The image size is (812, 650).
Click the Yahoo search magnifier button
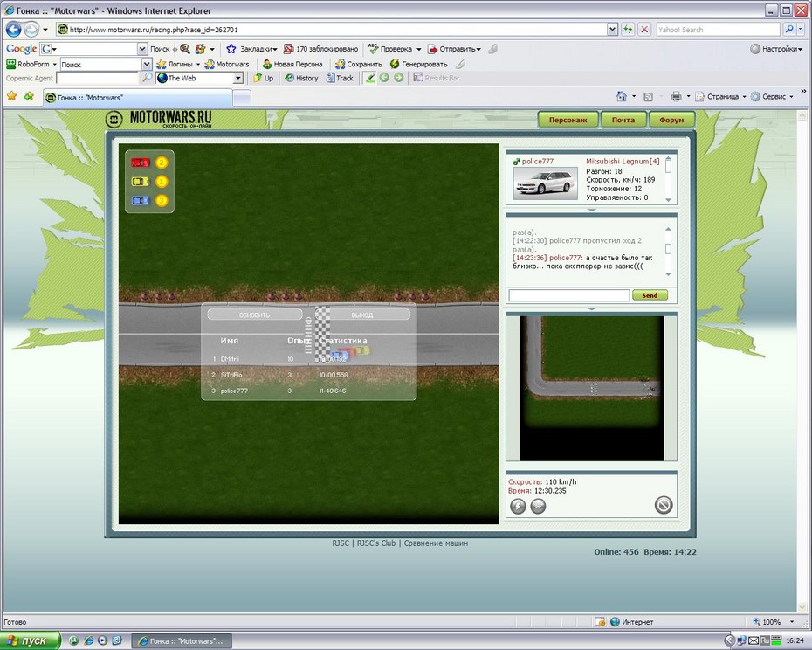pyautogui.click(x=788, y=30)
